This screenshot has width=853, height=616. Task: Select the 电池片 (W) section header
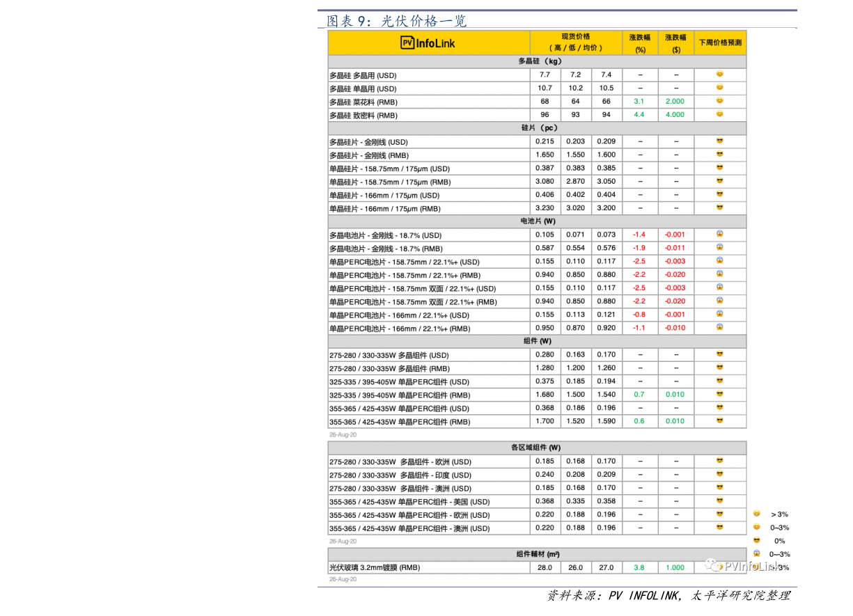pyautogui.click(x=536, y=221)
